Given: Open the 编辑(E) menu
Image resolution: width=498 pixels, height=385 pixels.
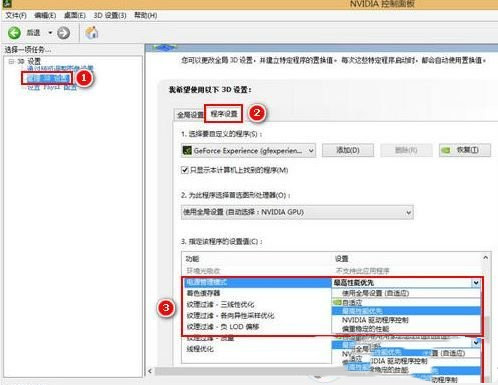Looking at the screenshot, I should point(45,15).
